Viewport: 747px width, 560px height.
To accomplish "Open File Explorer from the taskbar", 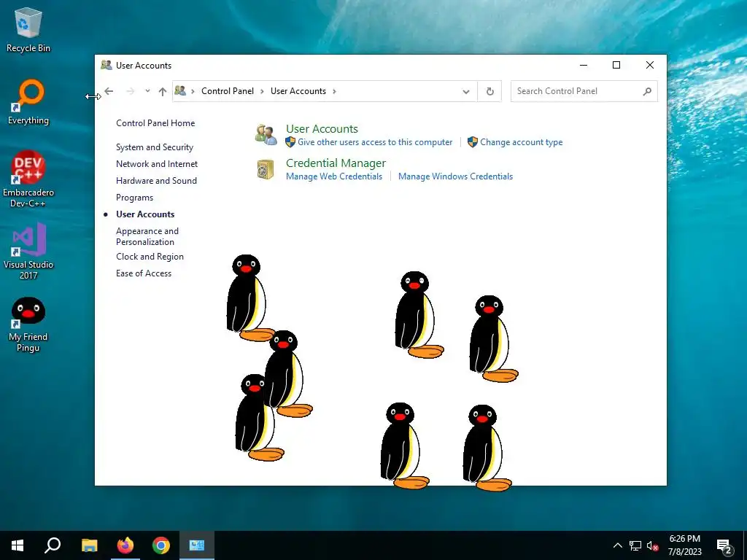I will click(x=89, y=545).
